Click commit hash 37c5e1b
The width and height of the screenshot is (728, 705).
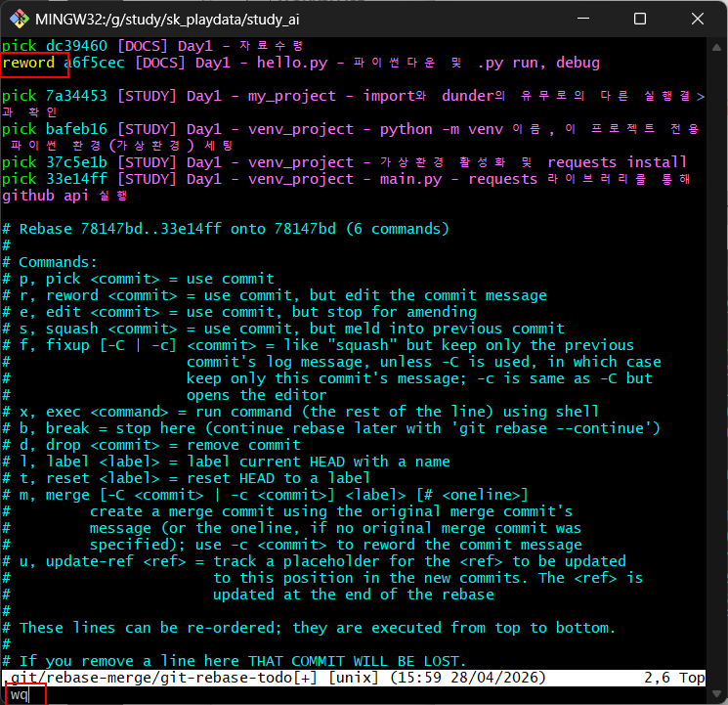click(x=76, y=162)
